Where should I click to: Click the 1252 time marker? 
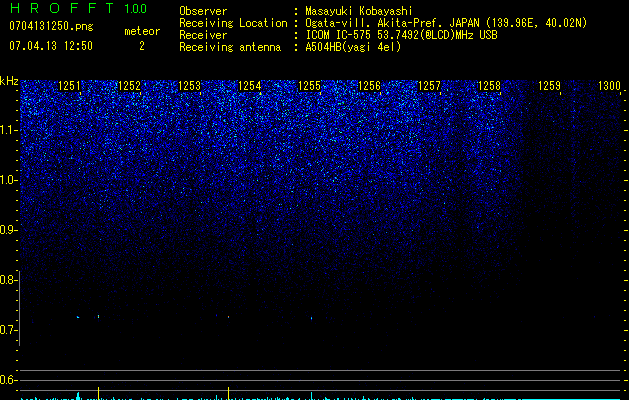click(130, 86)
